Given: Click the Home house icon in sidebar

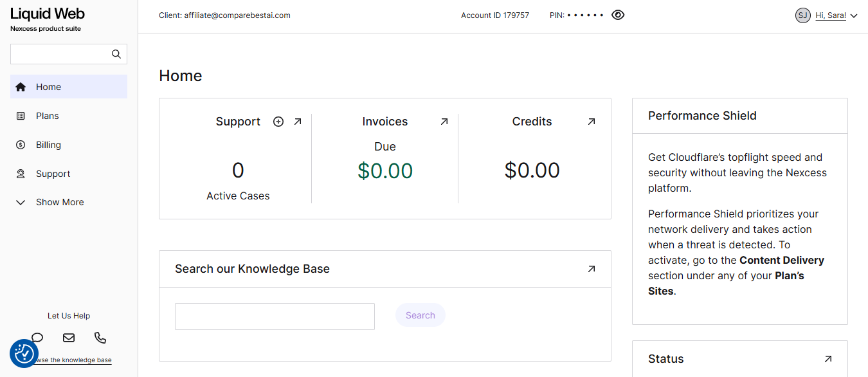Looking at the screenshot, I should pos(21,87).
